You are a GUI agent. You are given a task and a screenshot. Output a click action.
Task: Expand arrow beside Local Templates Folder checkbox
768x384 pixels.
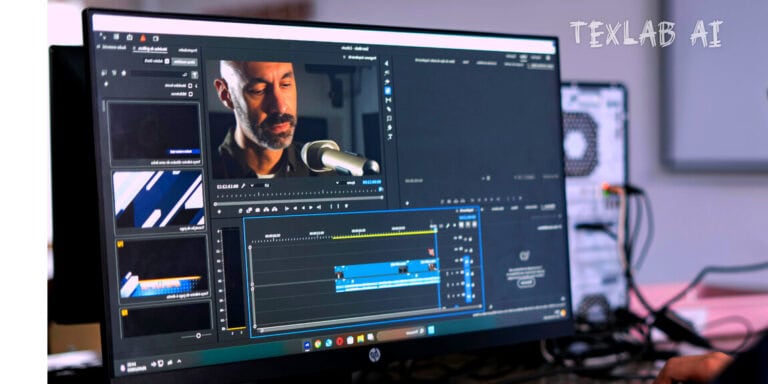(x=196, y=86)
